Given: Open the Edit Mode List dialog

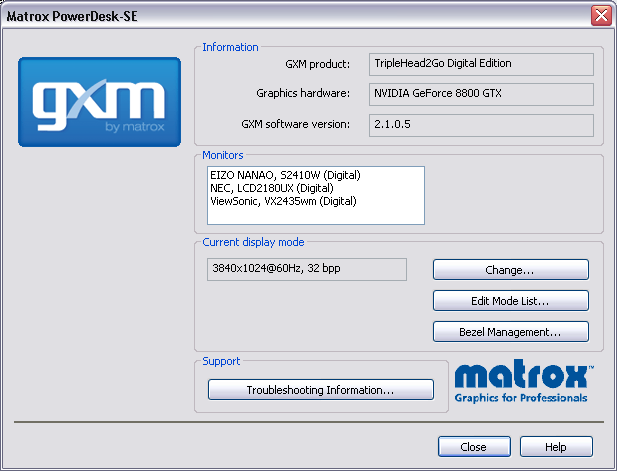Looking at the screenshot, I should pos(511,301).
